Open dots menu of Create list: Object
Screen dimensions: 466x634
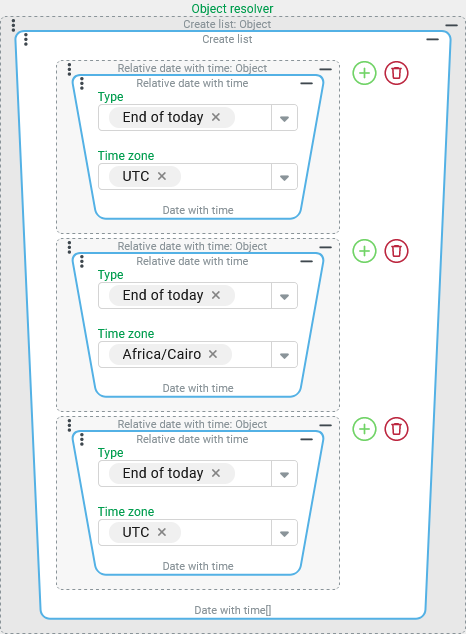[13, 25]
